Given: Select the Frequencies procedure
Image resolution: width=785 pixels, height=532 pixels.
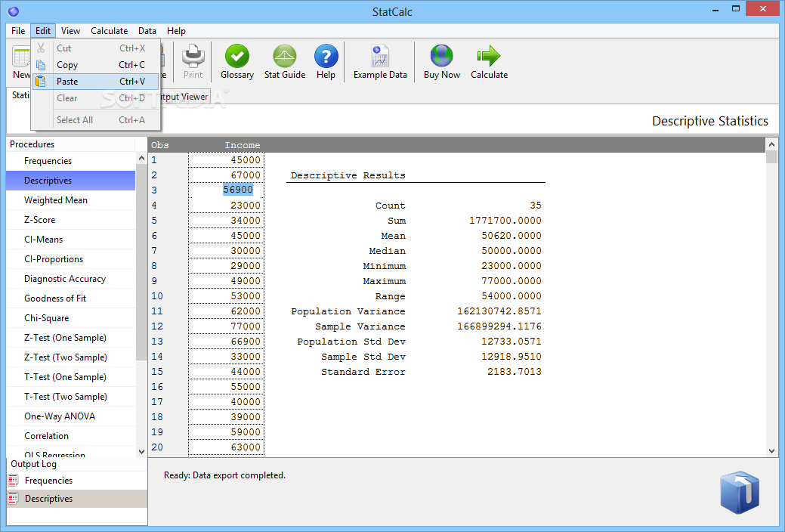Looking at the screenshot, I should pyautogui.click(x=70, y=161).
